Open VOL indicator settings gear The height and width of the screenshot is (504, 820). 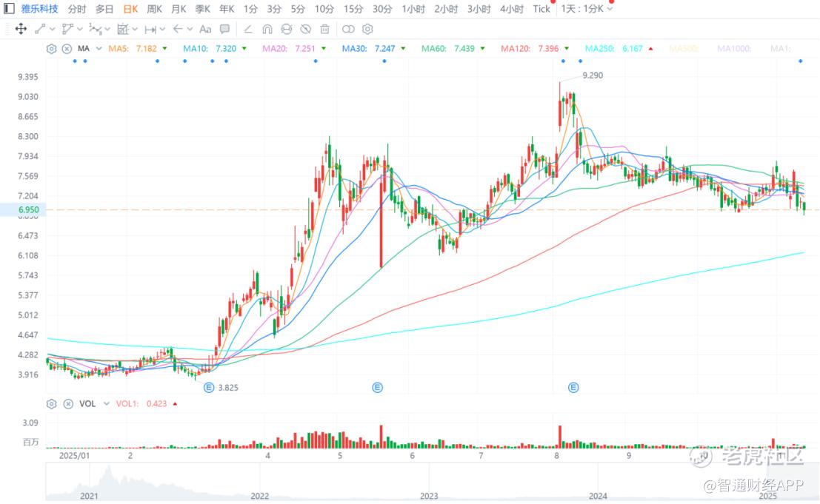pos(51,404)
